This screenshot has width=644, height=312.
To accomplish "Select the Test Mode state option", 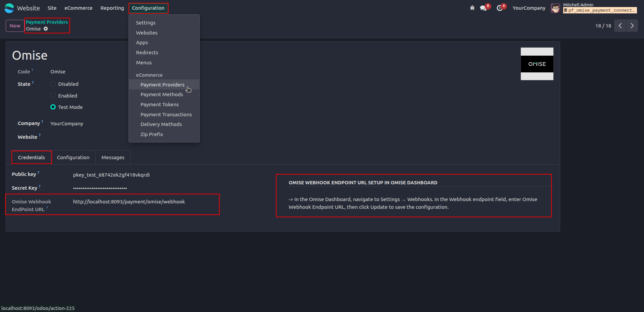I will pos(53,107).
